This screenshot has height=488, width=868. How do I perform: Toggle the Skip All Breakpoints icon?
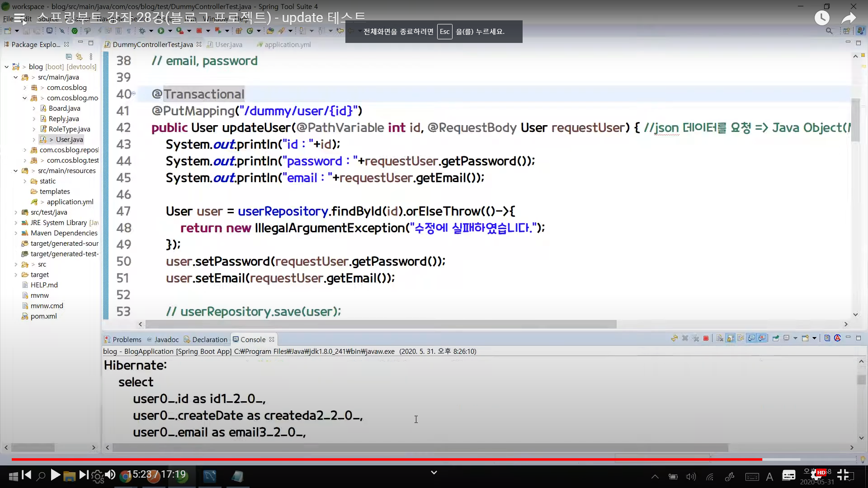pos(62,31)
